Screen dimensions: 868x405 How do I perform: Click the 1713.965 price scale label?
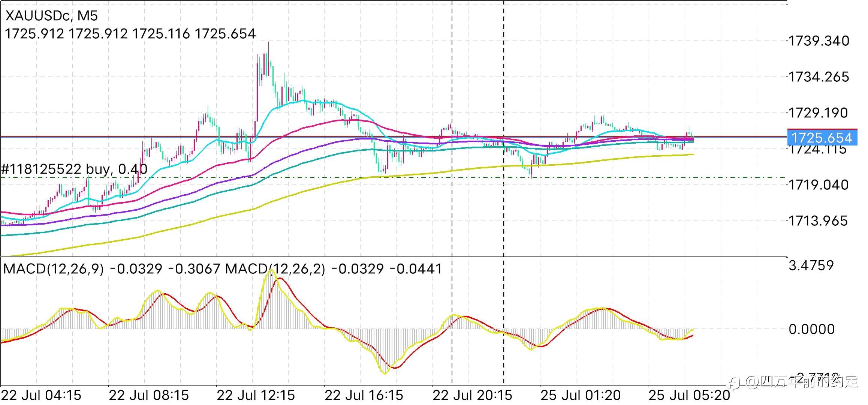coord(818,221)
